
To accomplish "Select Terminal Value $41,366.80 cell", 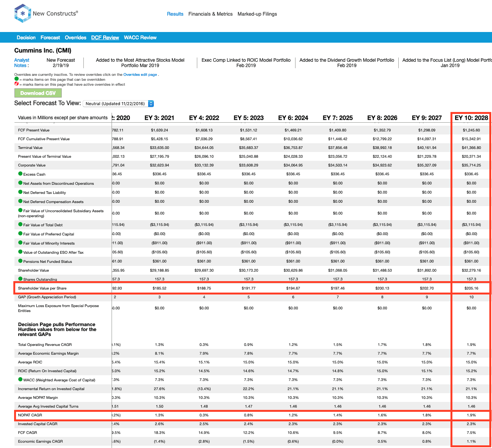I will (x=471, y=148).
